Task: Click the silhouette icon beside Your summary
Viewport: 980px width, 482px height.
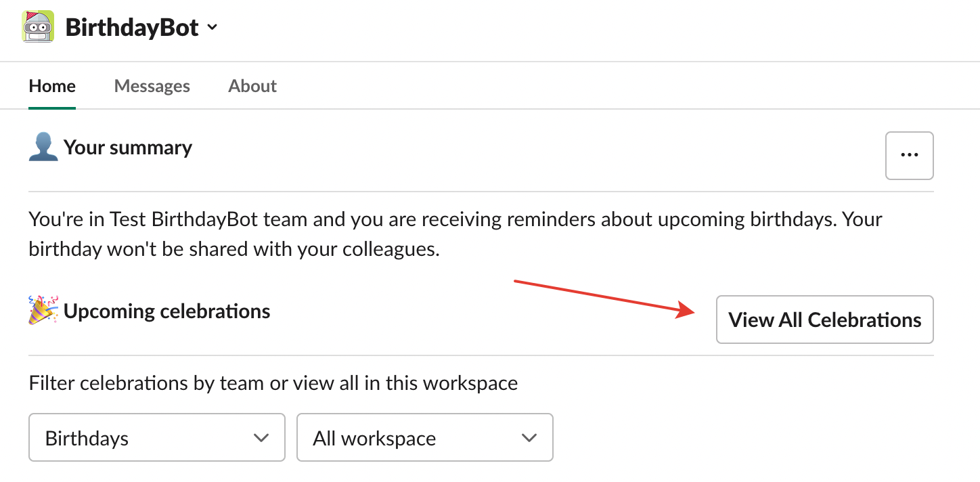Action: pos(43,148)
